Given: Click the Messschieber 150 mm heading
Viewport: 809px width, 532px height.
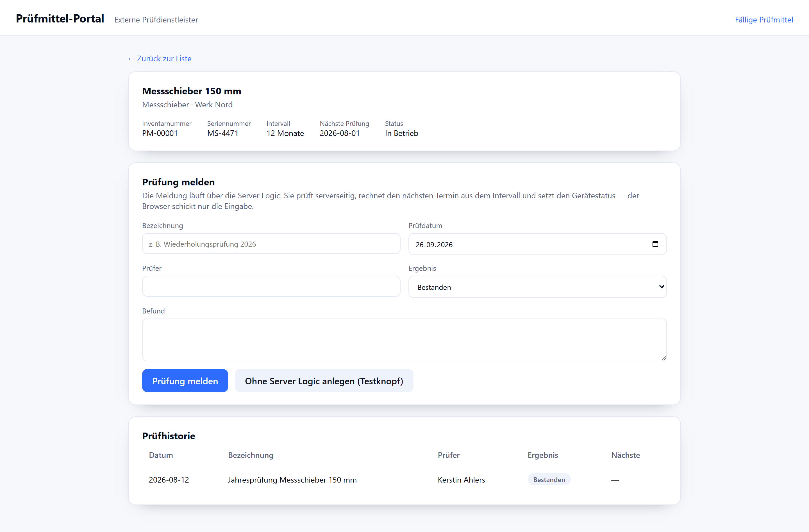Looking at the screenshot, I should click(x=192, y=91).
